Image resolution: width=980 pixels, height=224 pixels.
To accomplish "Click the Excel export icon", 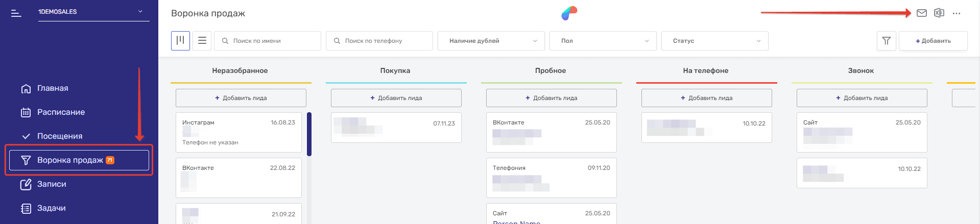I will (x=939, y=13).
